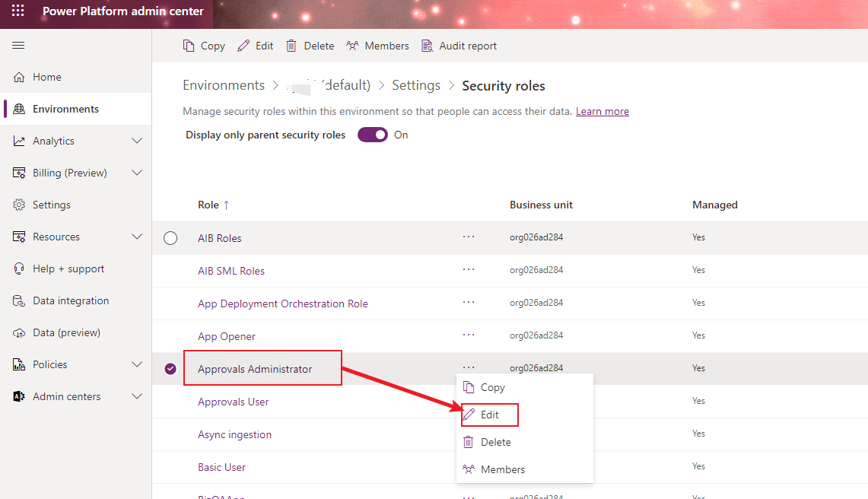Click the Billing (Preview) icon
Image resolution: width=868 pixels, height=499 pixels.
click(x=19, y=173)
